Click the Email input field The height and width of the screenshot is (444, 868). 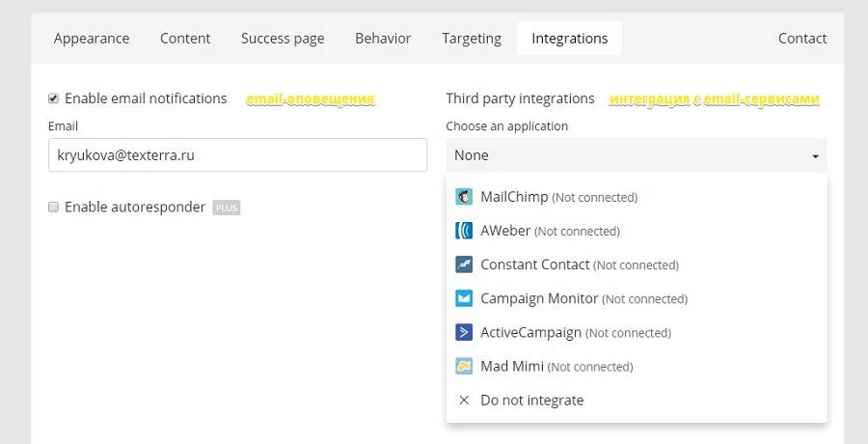click(x=237, y=154)
